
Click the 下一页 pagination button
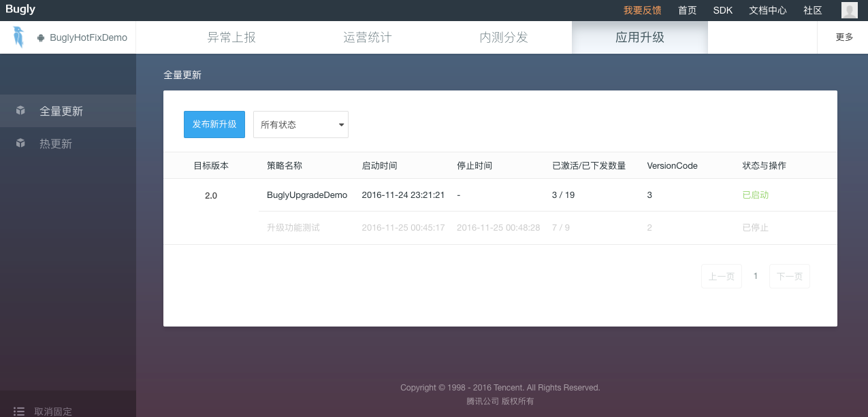[x=789, y=276]
